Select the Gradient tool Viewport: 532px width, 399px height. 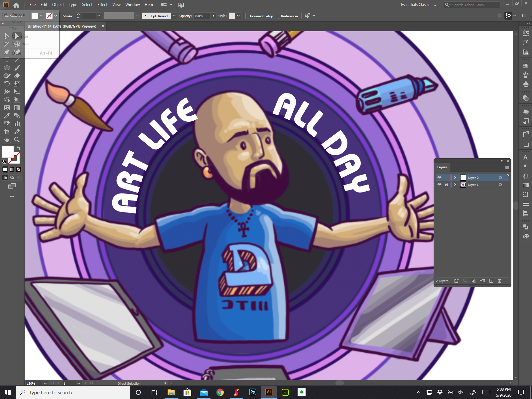[17, 108]
